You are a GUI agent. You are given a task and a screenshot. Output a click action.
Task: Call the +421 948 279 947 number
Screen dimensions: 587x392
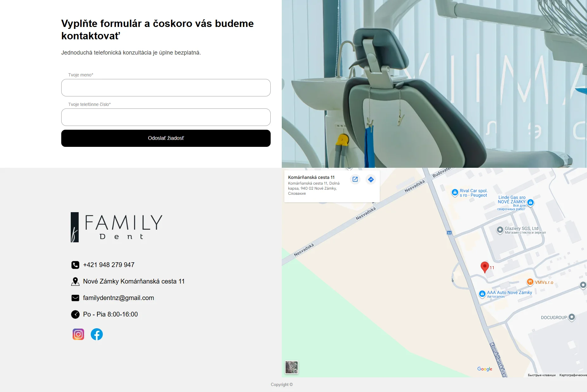coord(109,265)
